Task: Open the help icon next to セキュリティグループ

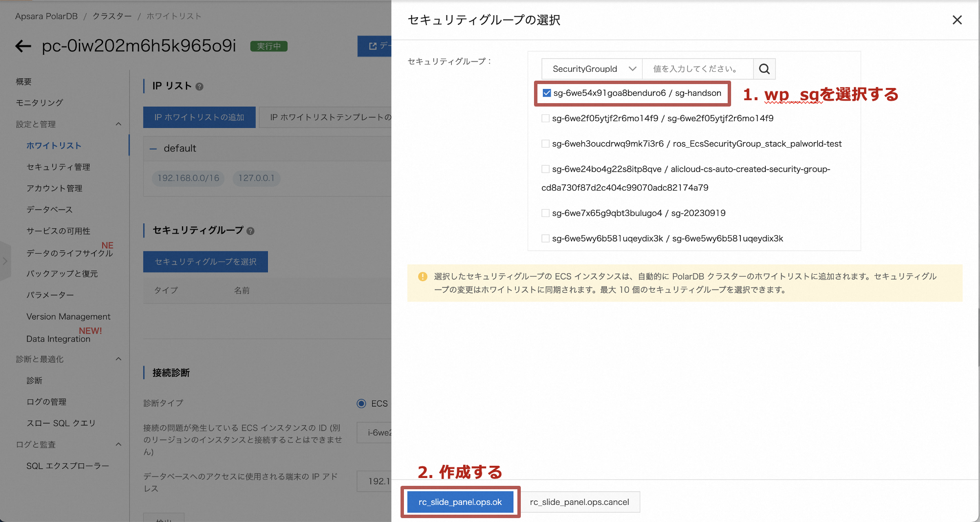Action: [251, 231]
